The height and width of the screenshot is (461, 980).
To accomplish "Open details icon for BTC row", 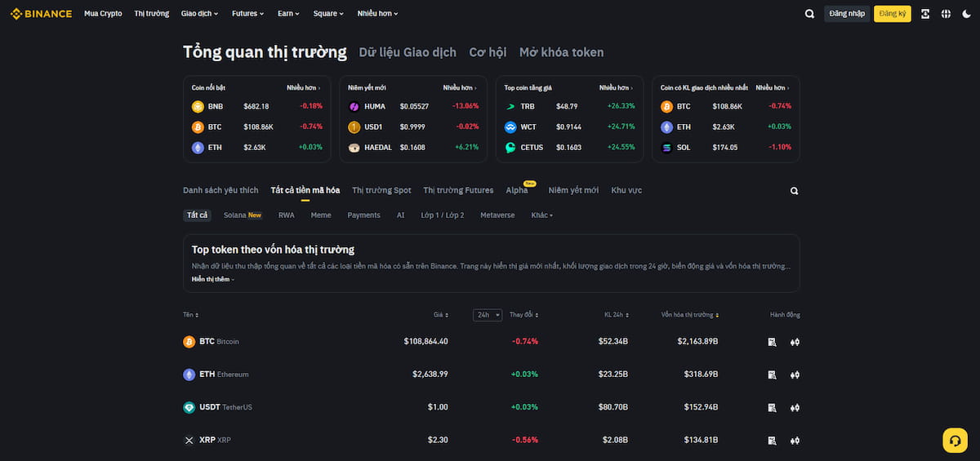I will point(772,342).
